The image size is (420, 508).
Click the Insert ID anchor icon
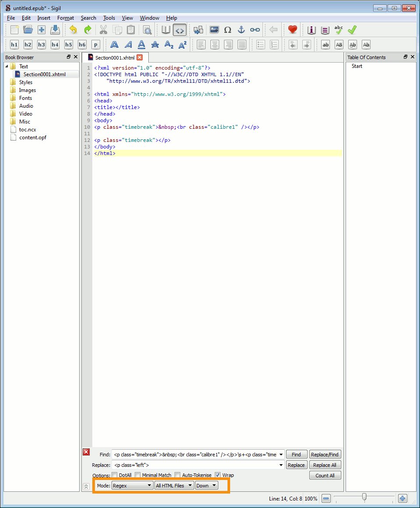241,30
